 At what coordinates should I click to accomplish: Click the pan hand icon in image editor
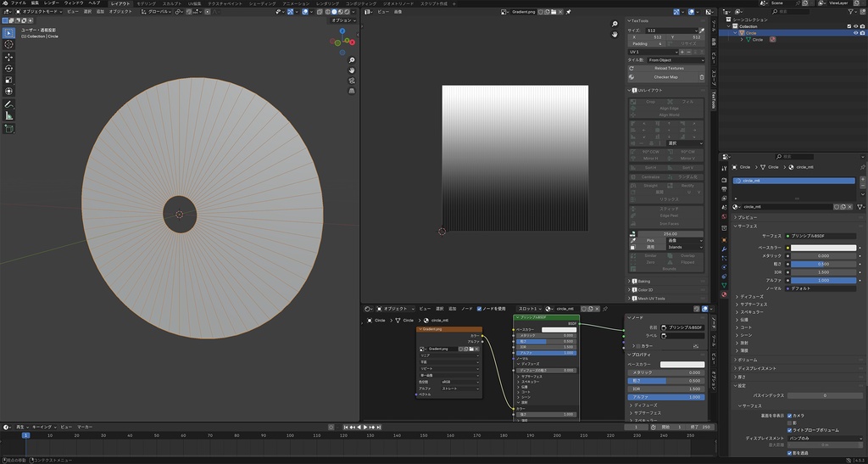[x=615, y=34]
